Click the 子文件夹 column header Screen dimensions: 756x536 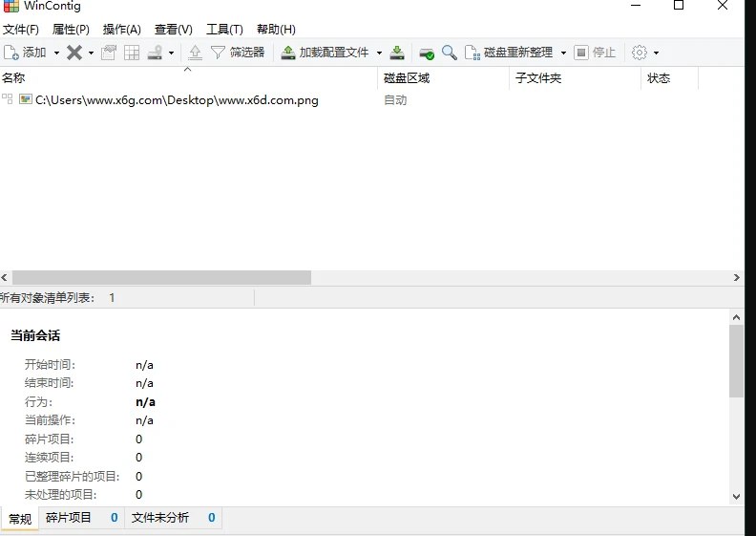tap(575, 78)
